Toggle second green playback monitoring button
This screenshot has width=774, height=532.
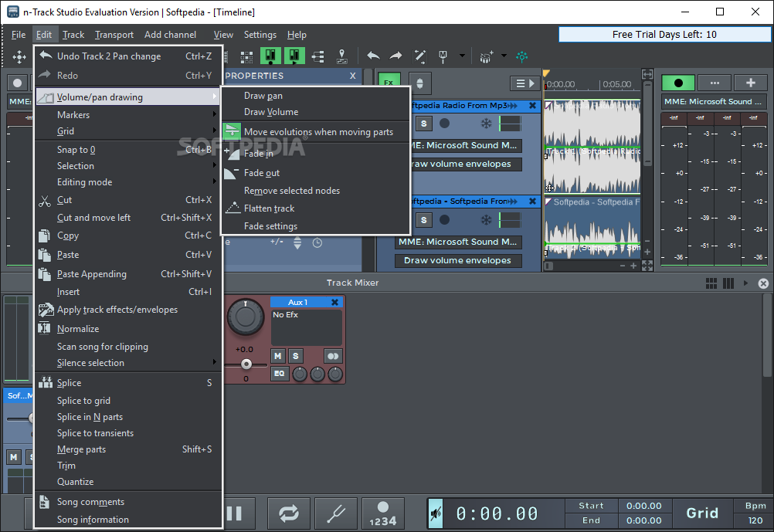(x=294, y=56)
